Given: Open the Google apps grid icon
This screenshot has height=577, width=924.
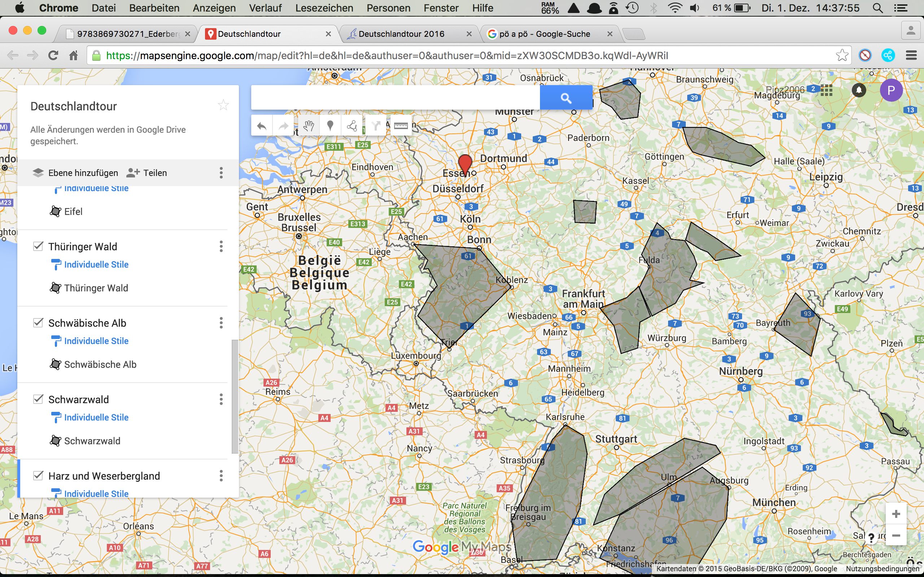Looking at the screenshot, I should 826,90.
